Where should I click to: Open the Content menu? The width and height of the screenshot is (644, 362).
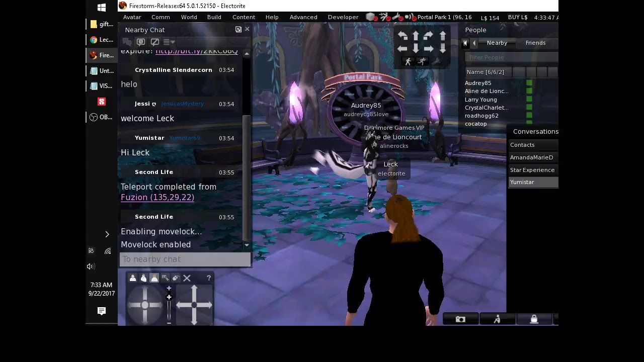(x=244, y=17)
